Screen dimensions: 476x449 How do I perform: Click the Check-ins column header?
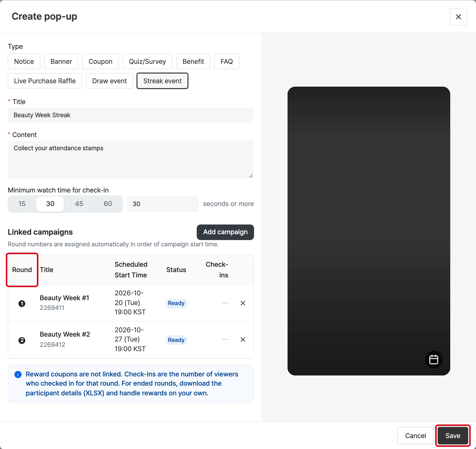click(217, 270)
